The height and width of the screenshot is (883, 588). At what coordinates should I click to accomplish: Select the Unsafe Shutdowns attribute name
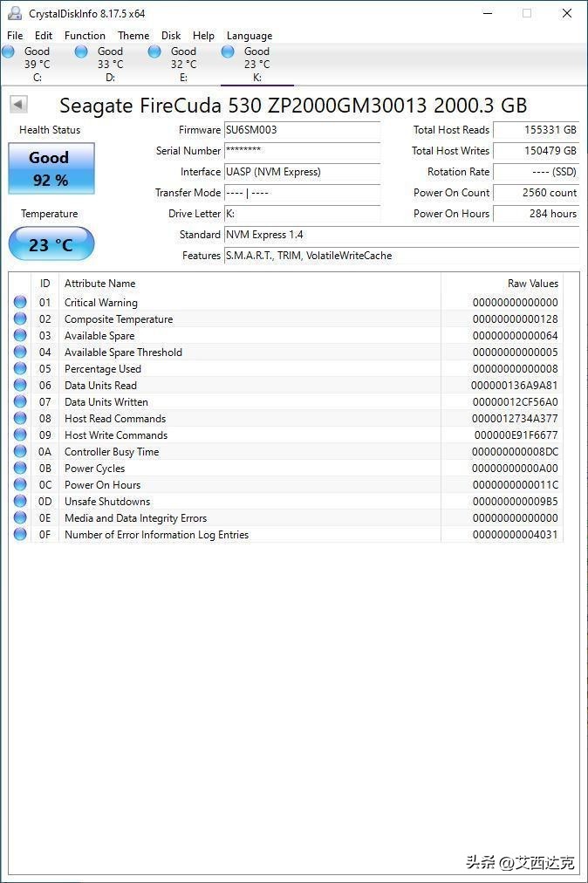(x=107, y=502)
